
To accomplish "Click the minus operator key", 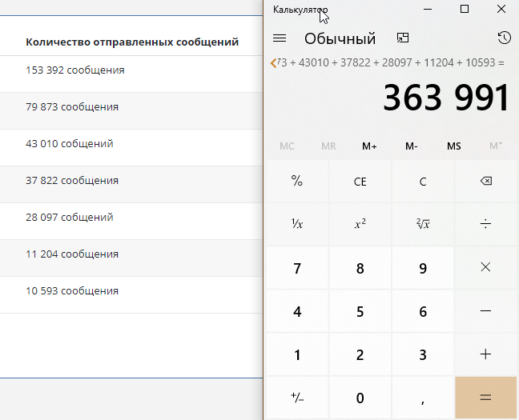I will point(485,311).
